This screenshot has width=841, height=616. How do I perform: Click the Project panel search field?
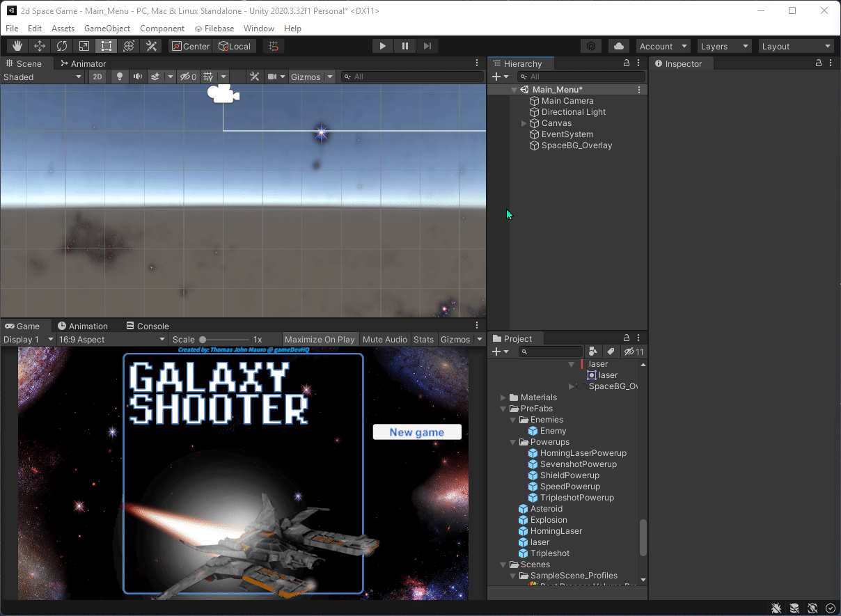pos(551,352)
